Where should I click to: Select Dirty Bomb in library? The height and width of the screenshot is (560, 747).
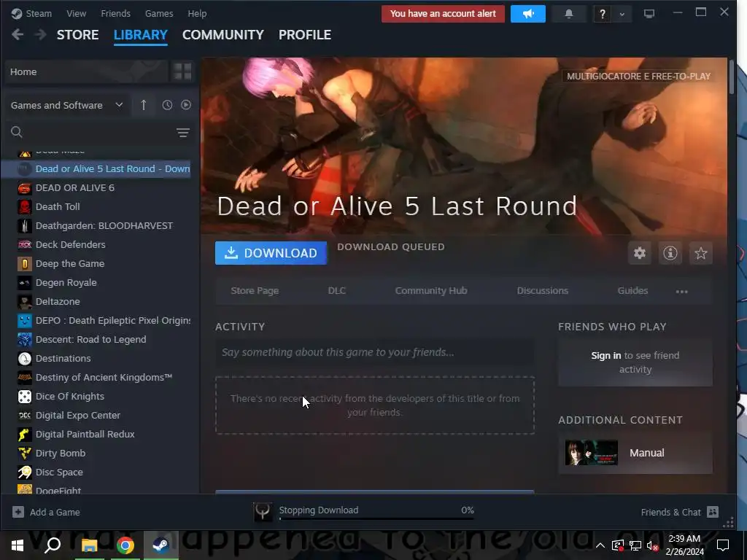(96, 454)
